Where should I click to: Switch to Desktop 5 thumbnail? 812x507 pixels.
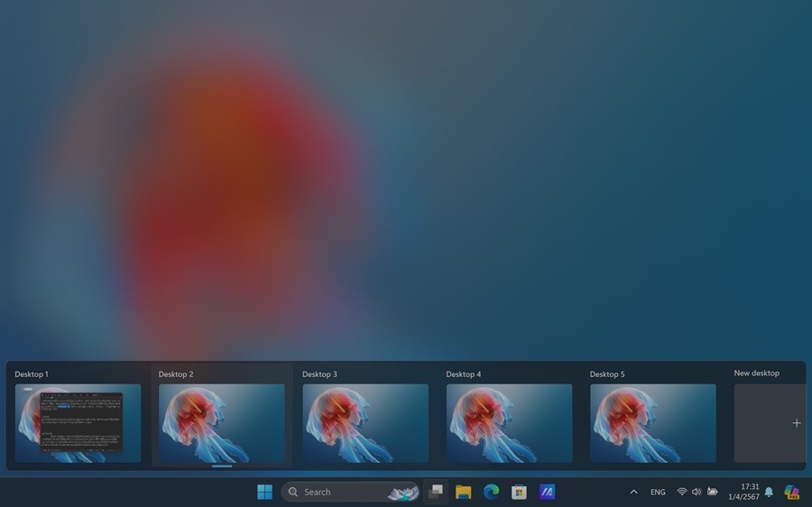[652, 423]
